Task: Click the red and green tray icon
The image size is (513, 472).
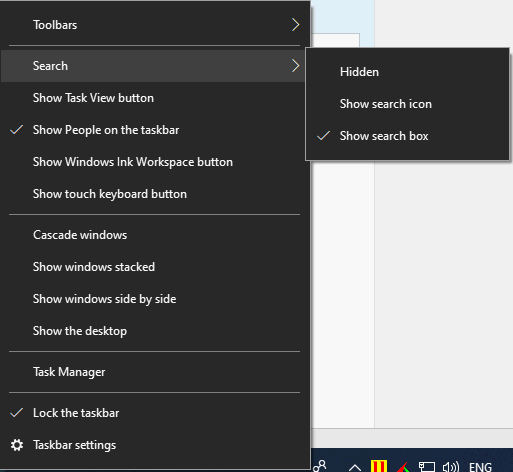Action: coord(403,467)
